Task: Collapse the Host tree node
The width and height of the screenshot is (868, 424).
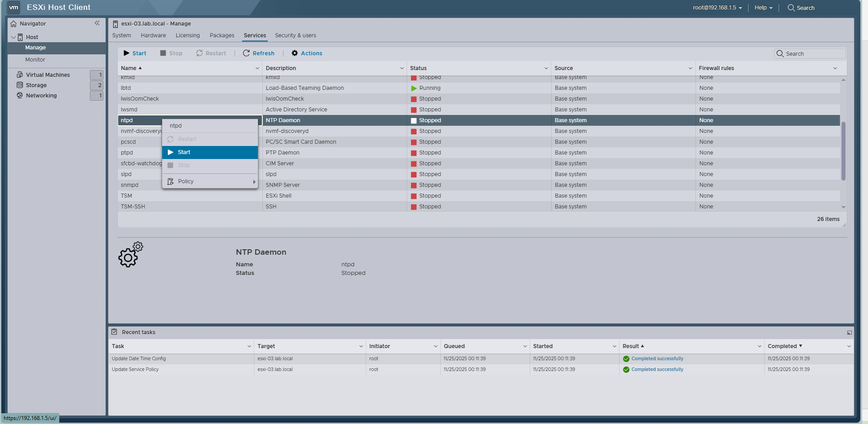Action: tap(13, 37)
